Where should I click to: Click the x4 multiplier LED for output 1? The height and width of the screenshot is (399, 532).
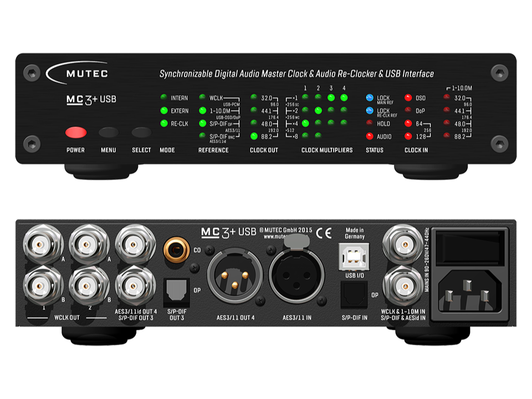tap(305, 123)
